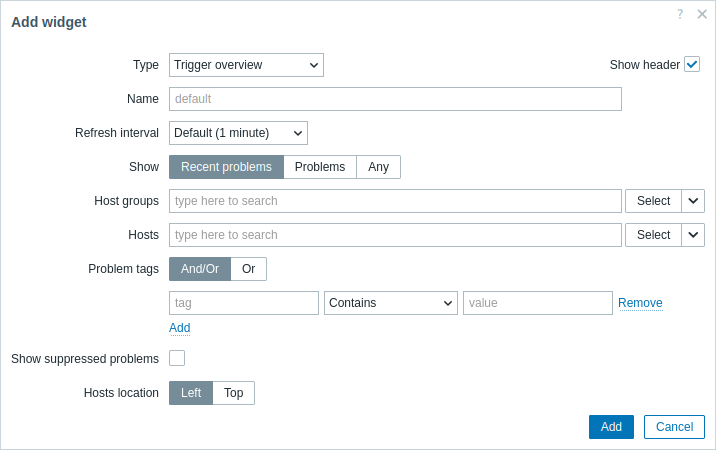
Task: Enable Show suppressed problems checkbox
Action: (177, 358)
